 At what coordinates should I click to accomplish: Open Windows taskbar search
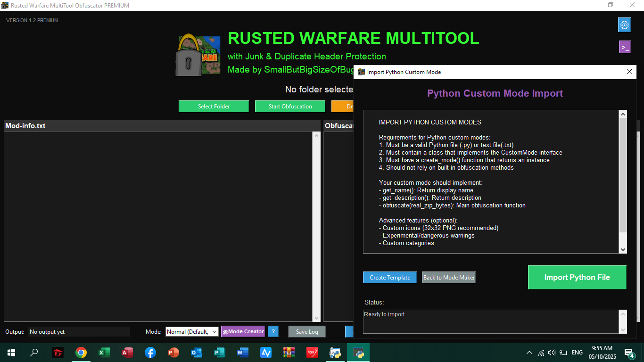tap(34, 353)
